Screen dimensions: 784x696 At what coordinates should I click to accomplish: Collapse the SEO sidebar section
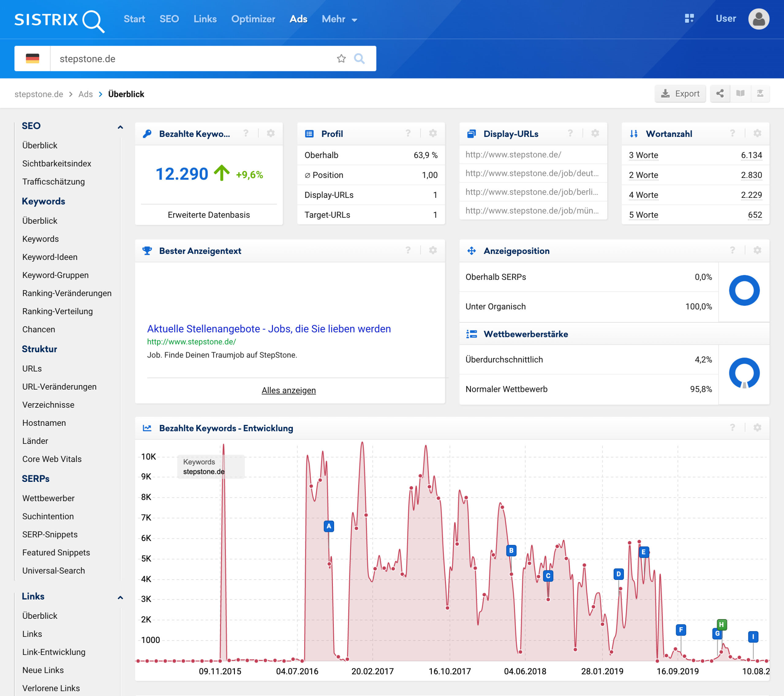[x=120, y=127]
